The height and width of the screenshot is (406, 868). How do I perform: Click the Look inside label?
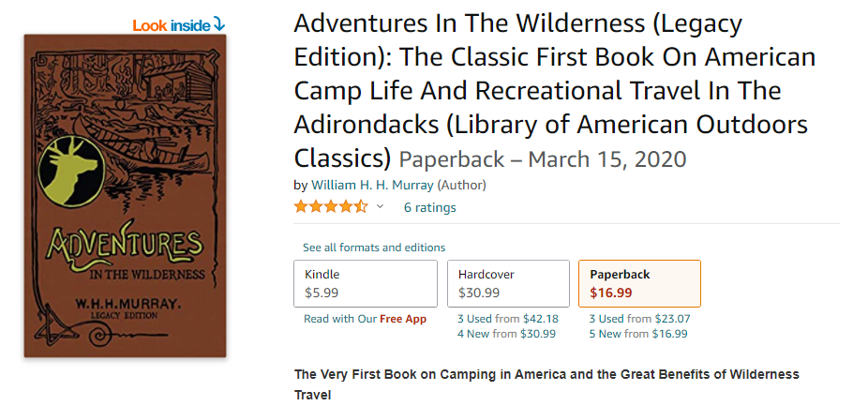pos(171,25)
